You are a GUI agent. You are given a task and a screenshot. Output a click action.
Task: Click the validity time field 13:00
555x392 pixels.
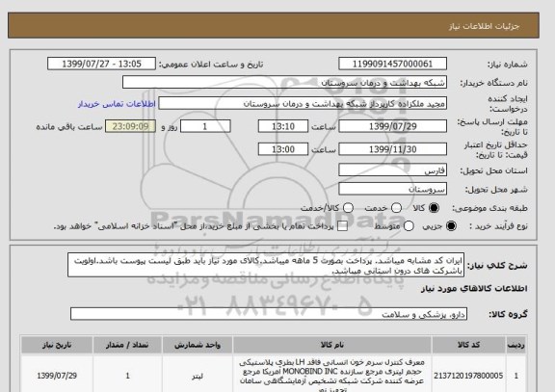coord(283,149)
